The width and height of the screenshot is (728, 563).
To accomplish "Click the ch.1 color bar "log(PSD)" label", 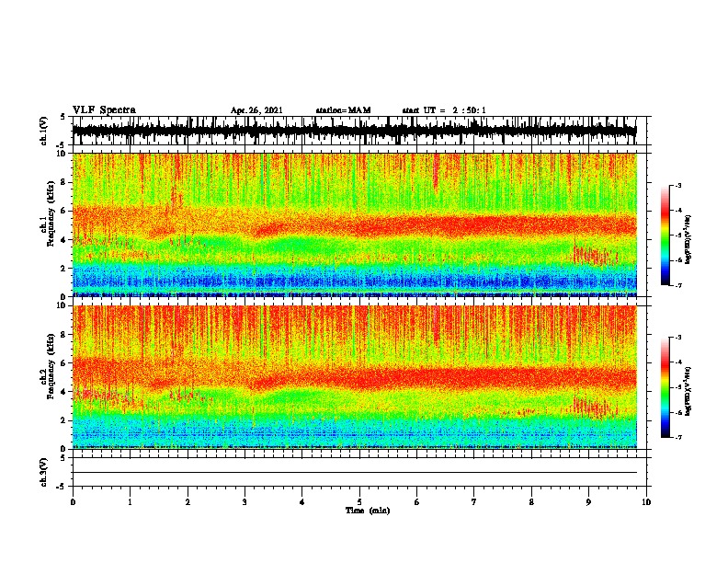I will [x=688, y=239].
